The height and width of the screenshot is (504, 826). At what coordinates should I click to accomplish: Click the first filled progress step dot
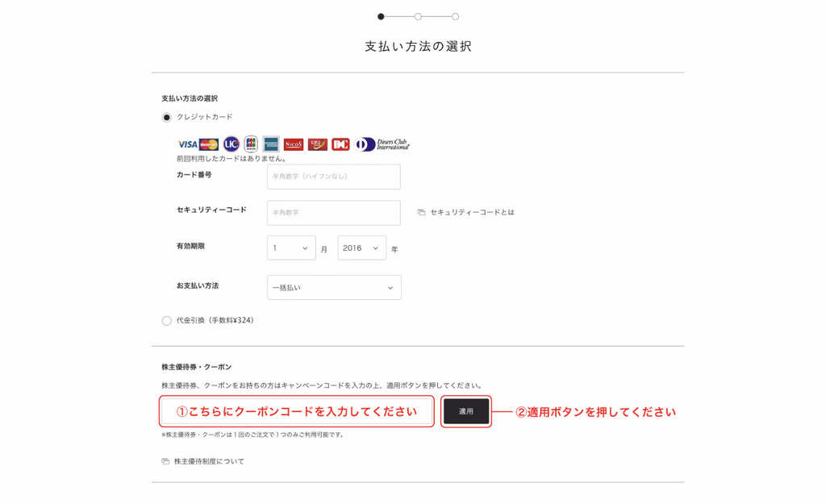[x=381, y=17]
